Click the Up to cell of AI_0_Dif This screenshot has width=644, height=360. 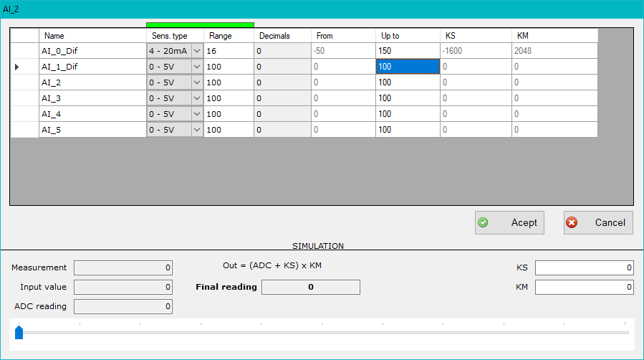[x=408, y=51]
